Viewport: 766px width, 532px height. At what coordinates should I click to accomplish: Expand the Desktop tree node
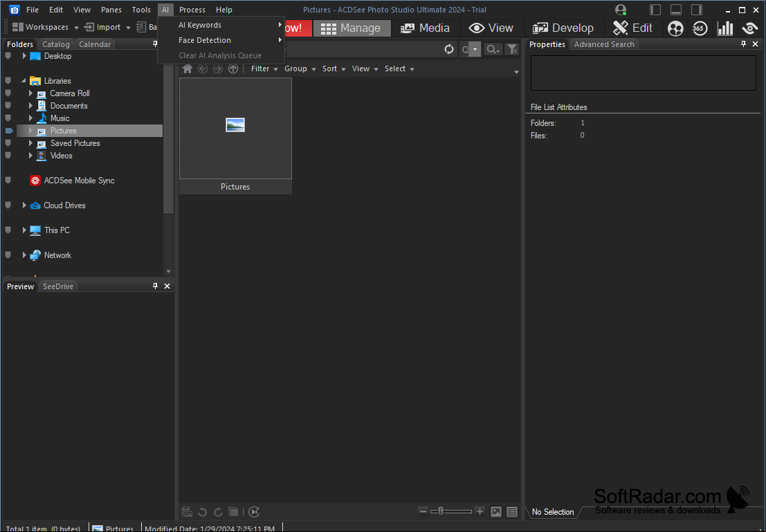[24, 56]
